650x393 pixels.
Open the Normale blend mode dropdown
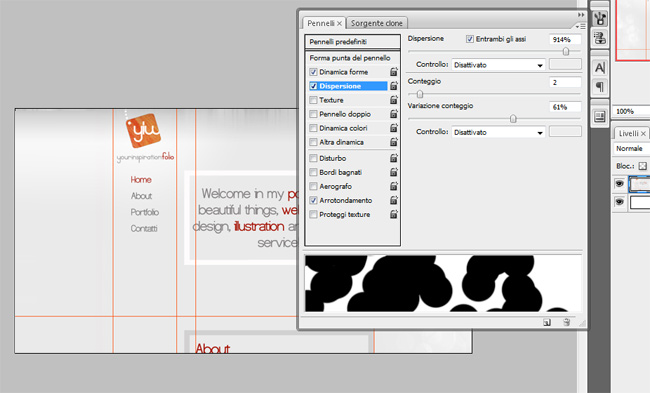[x=631, y=148]
